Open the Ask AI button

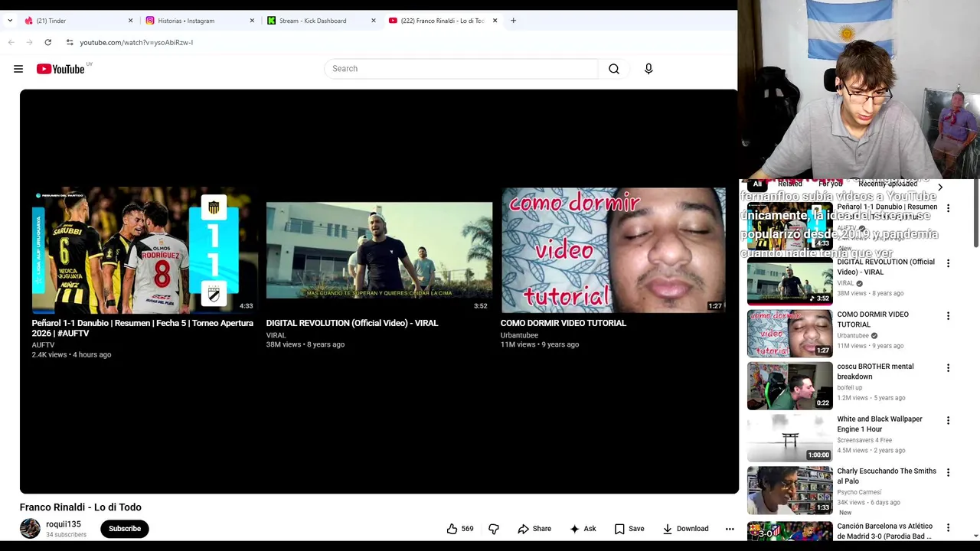(583, 529)
